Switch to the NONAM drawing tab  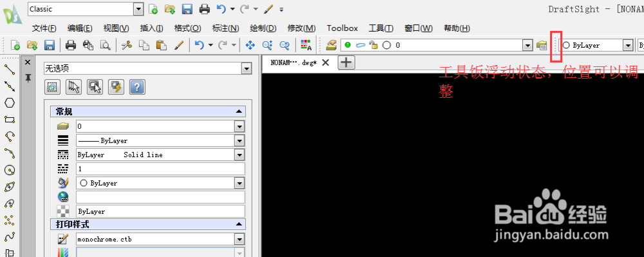point(294,63)
